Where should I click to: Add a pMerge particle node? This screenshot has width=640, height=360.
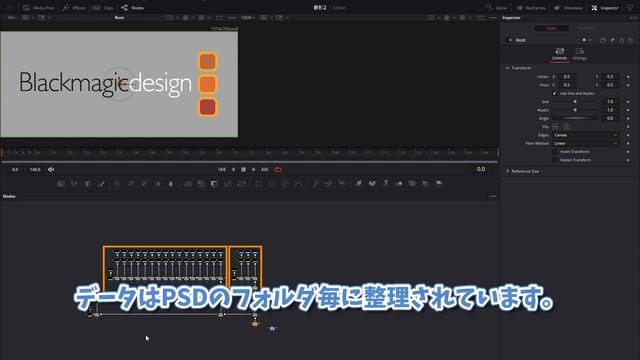pyautogui.click(x=329, y=184)
